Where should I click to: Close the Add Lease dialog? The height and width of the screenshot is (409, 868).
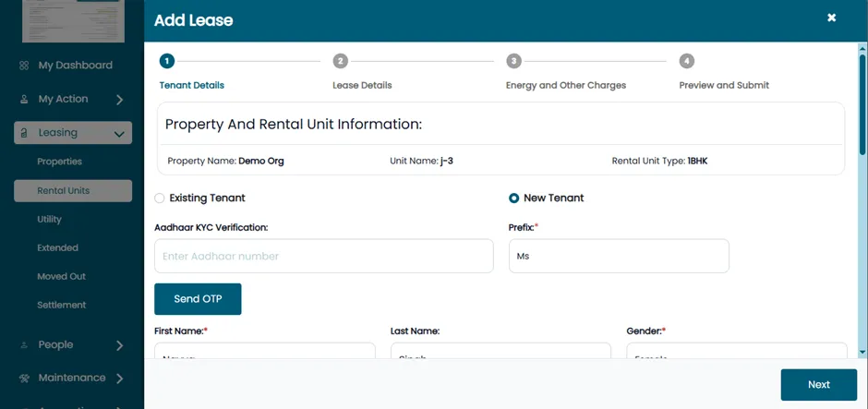click(x=831, y=18)
